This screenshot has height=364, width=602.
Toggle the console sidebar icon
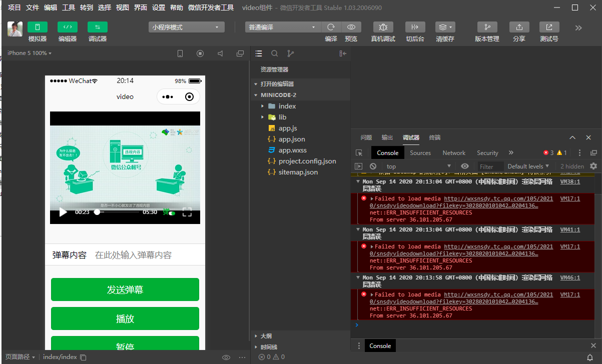(358, 166)
